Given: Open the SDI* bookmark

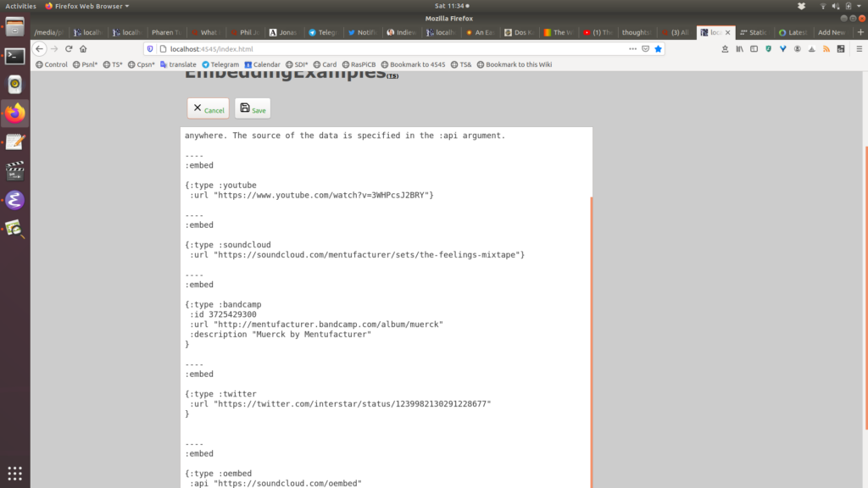Looking at the screenshot, I should (x=297, y=64).
